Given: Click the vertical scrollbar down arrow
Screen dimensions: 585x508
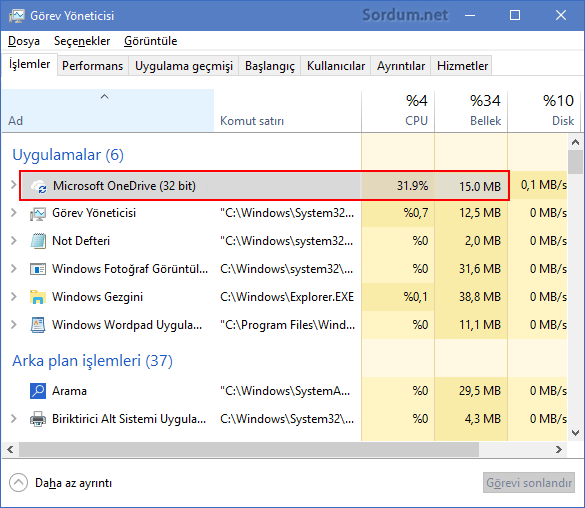Looking at the screenshot, I should 575,433.
